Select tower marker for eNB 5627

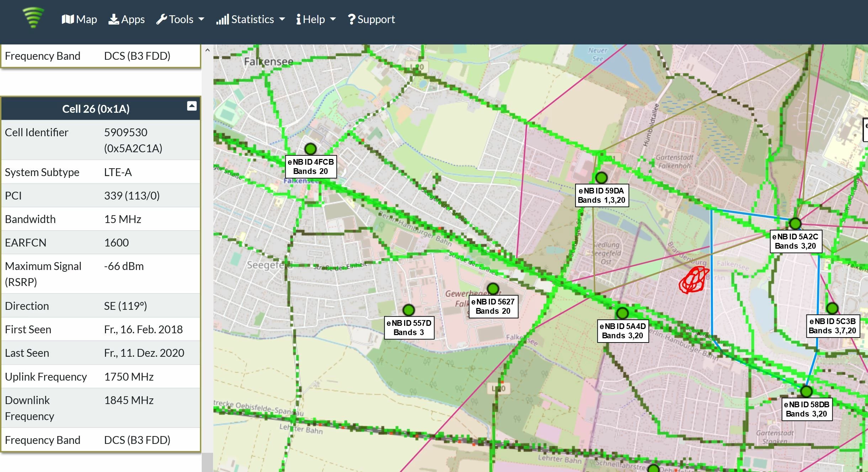pos(493,288)
